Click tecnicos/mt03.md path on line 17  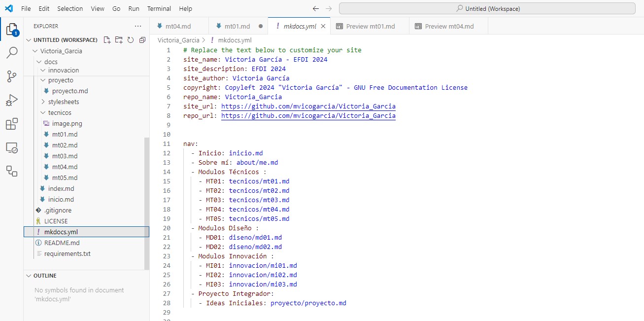(x=259, y=200)
